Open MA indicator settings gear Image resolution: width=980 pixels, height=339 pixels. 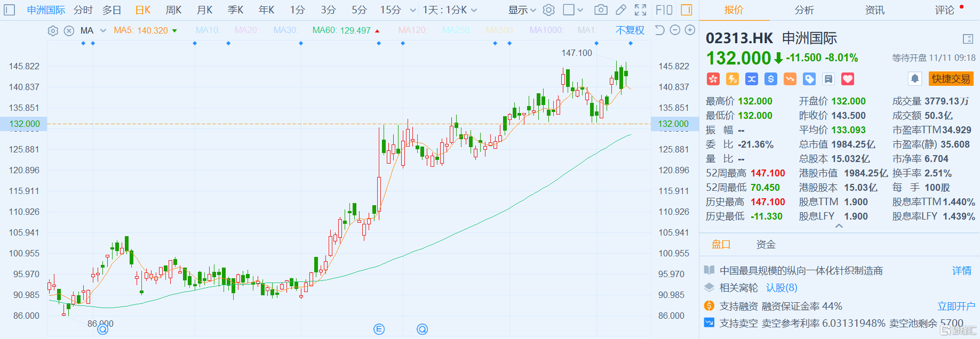point(53,30)
